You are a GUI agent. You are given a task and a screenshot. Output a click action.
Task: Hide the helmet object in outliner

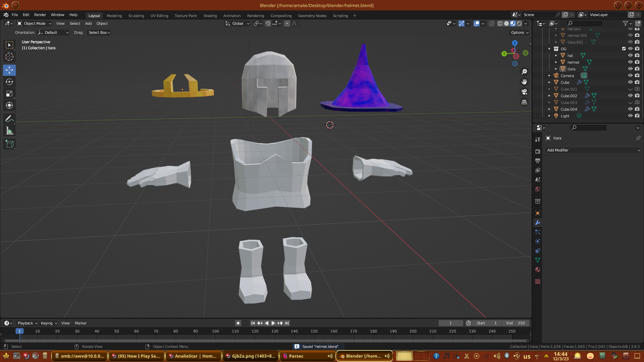pos(630,62)
